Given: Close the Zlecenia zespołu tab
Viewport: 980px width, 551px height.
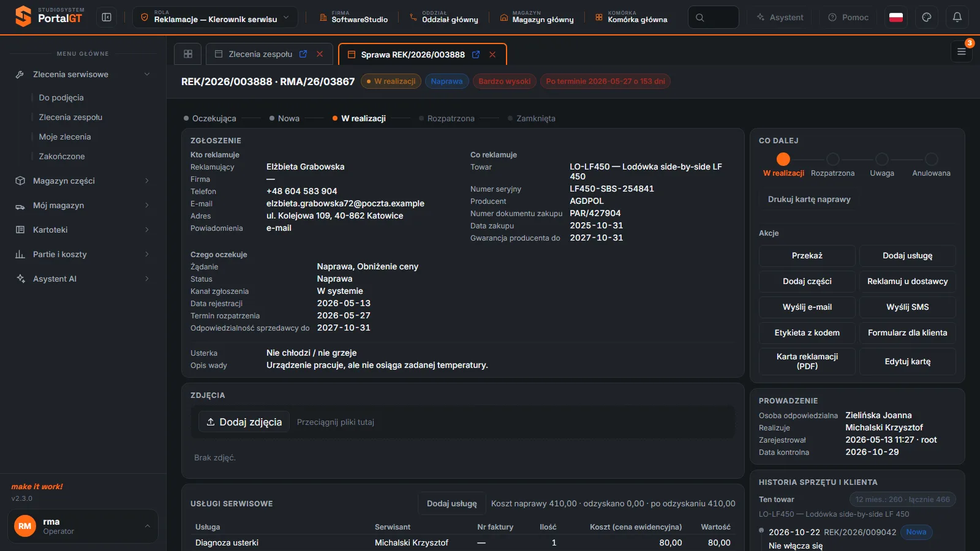Looking at the screenshot, I should (x=320, y=54).
